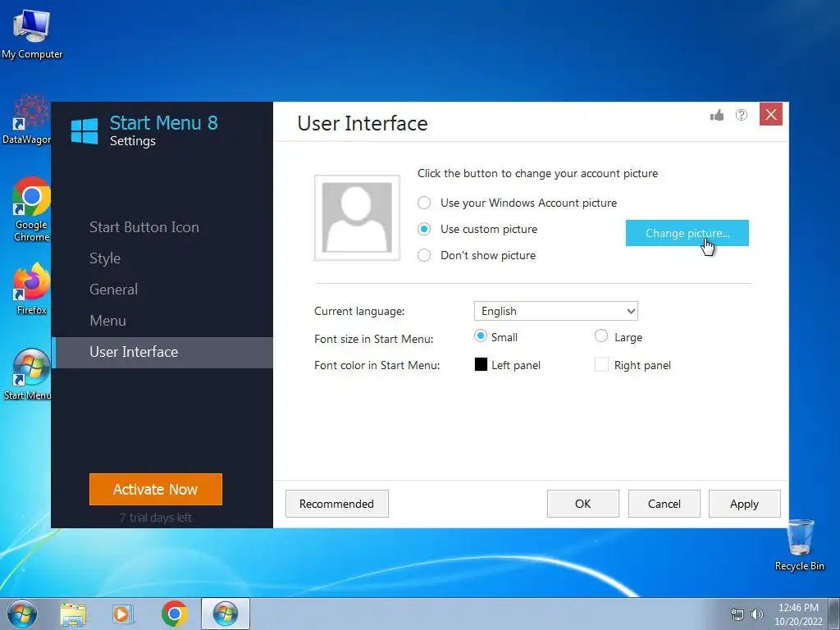Select the Start Menu desktop shortcut
840x630 pixels.
click(27, 374)
